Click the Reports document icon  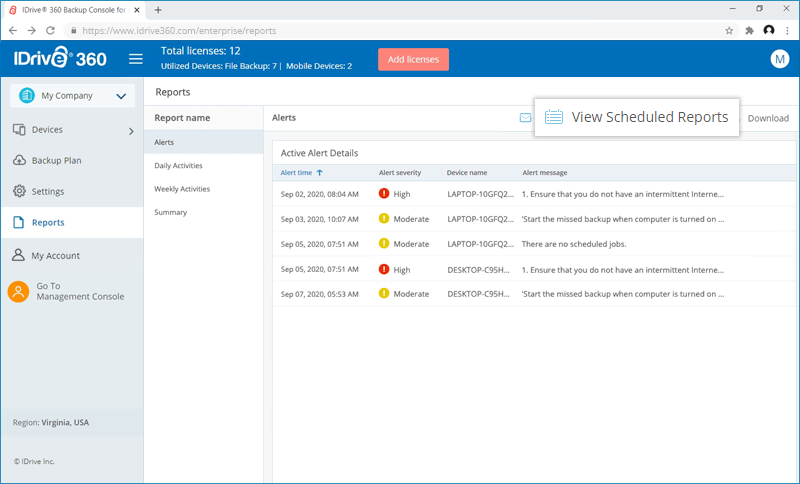pos(18,222)
